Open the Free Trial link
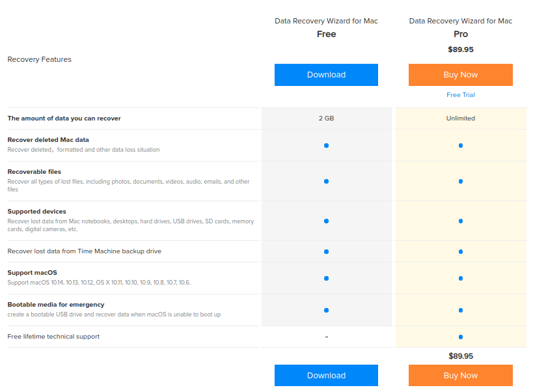This screenshot has width=533, height=392. pyautogui.click(x=460, y=95)
